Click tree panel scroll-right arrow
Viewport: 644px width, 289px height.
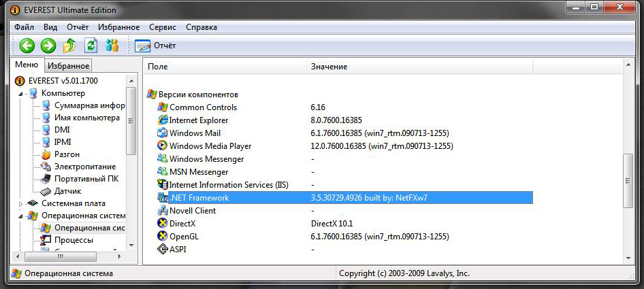120,256
